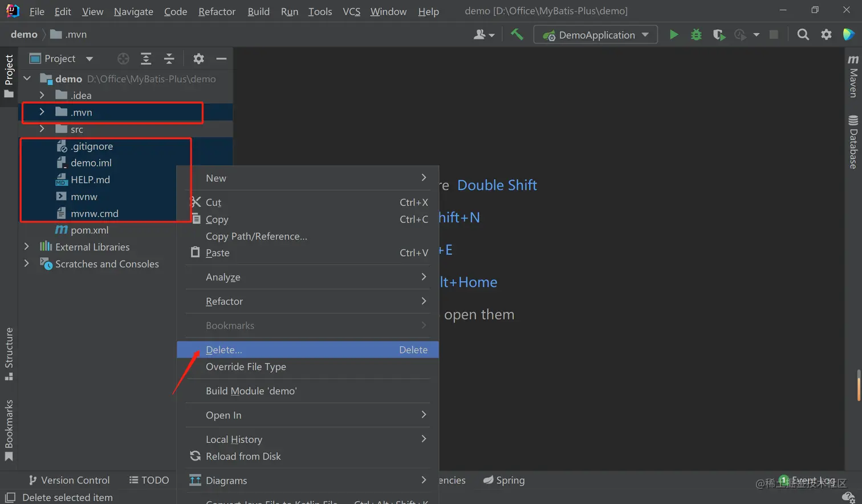Open the New submenu in context menu

308,178
